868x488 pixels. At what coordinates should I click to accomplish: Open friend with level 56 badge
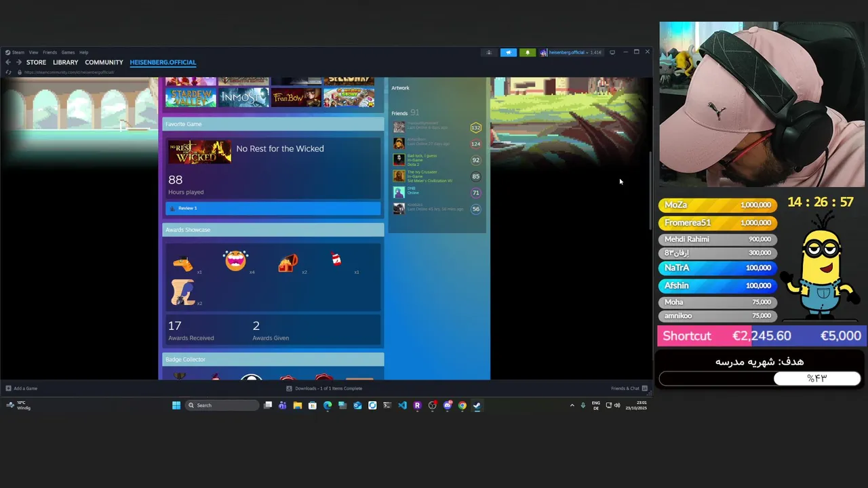coord(437,209)
